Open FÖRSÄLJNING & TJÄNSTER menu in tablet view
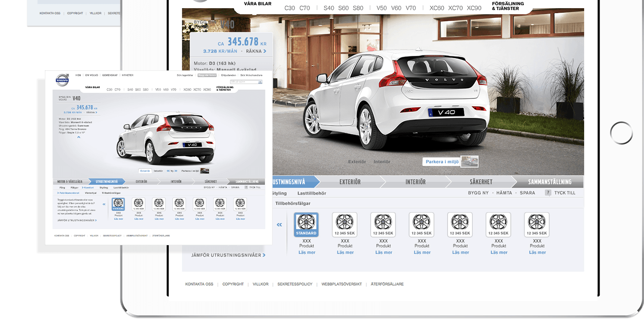The width and height of the screenshot is (644, 336). pos(508,6)
